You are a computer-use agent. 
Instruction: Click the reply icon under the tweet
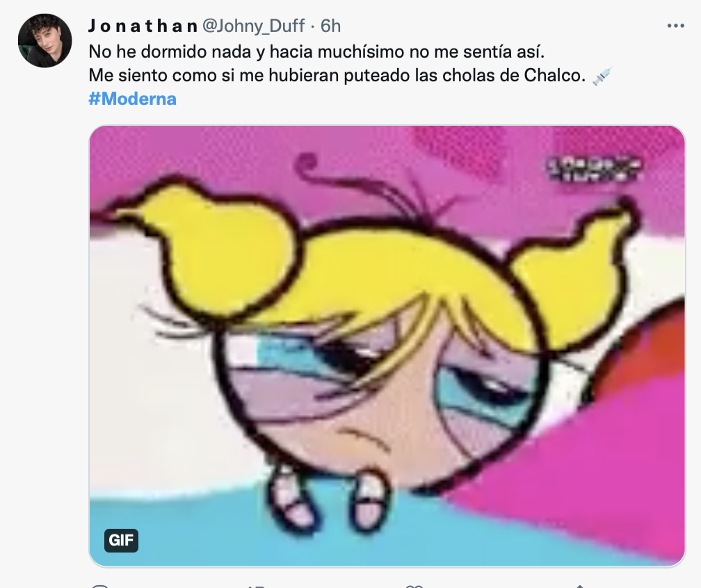[x=99, y=585]
